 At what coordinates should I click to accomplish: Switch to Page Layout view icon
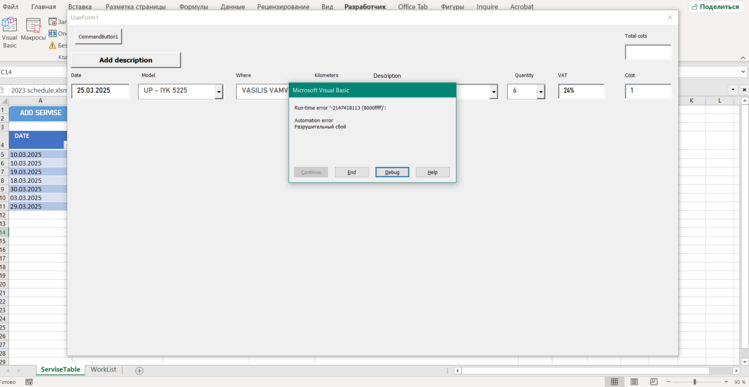[634, 381]
